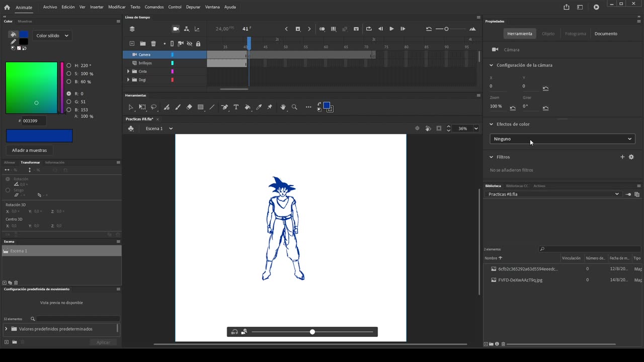This screenshot has height=362, width=644.
Task: Collapse the Configuración de la cámara section
Action: [491, 65]
